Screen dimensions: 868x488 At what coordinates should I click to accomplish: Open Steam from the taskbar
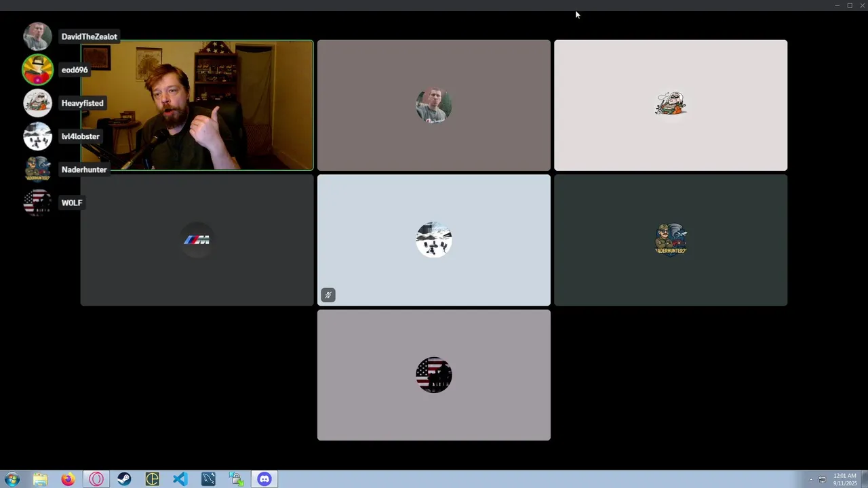click(x=124, y=479)
